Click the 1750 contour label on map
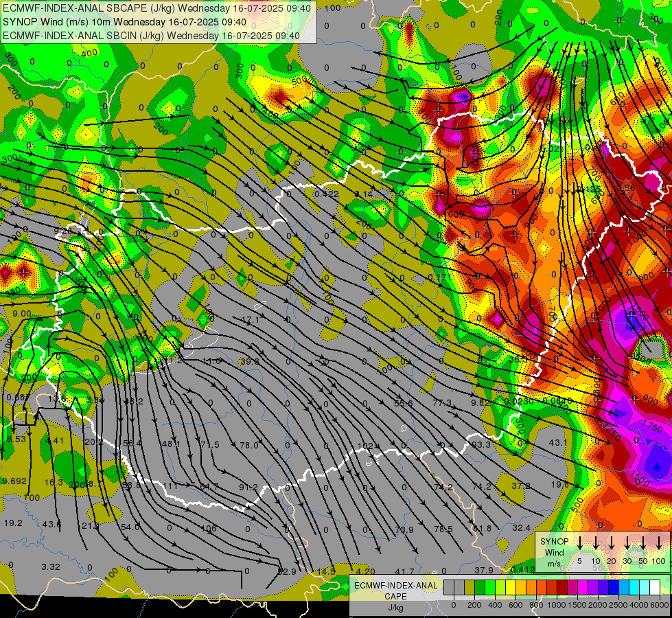The width and height of the screenshot is (672, 618). pyautogui.click(x=652, y=426)
